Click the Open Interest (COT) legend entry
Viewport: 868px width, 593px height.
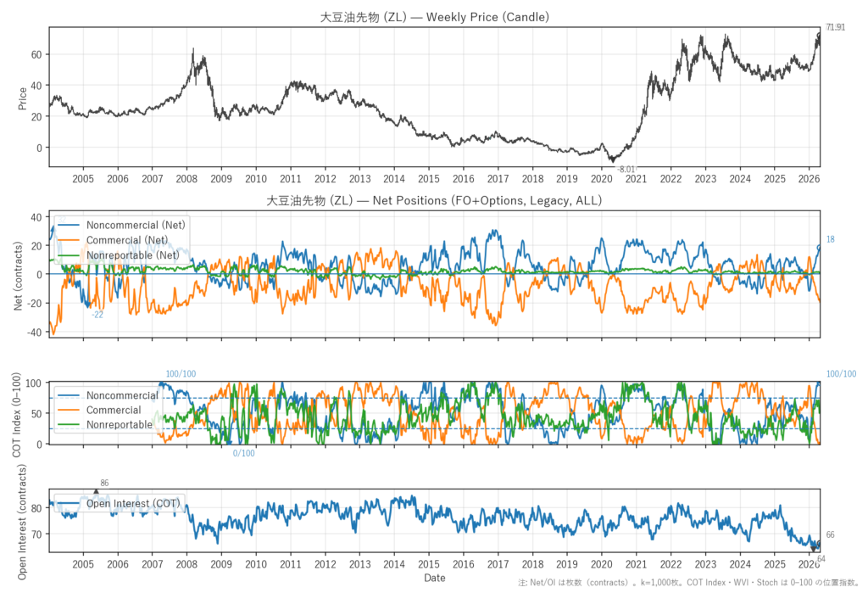tap(131, 503)
